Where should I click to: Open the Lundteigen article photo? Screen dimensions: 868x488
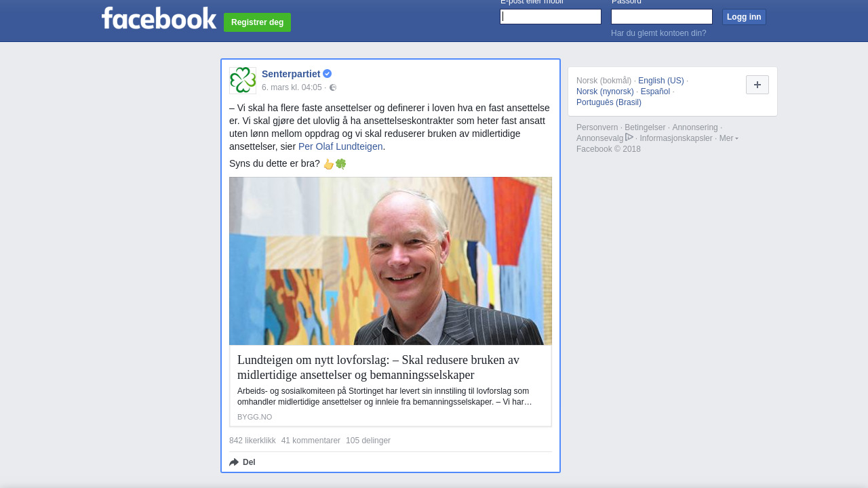pos(391,261)
